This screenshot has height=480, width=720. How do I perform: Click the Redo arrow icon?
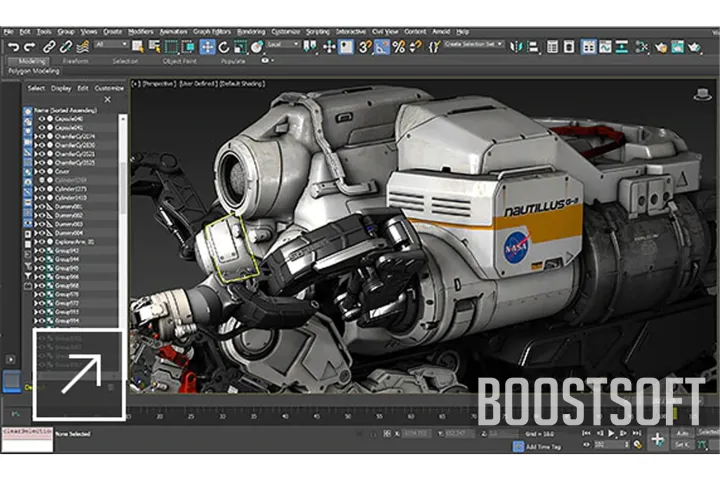tap(28, 46)
